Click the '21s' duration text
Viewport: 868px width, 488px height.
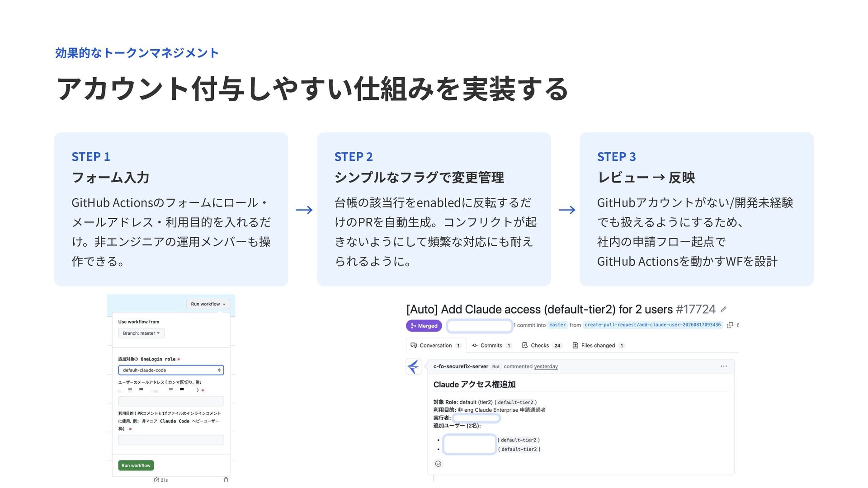[164, 480]
